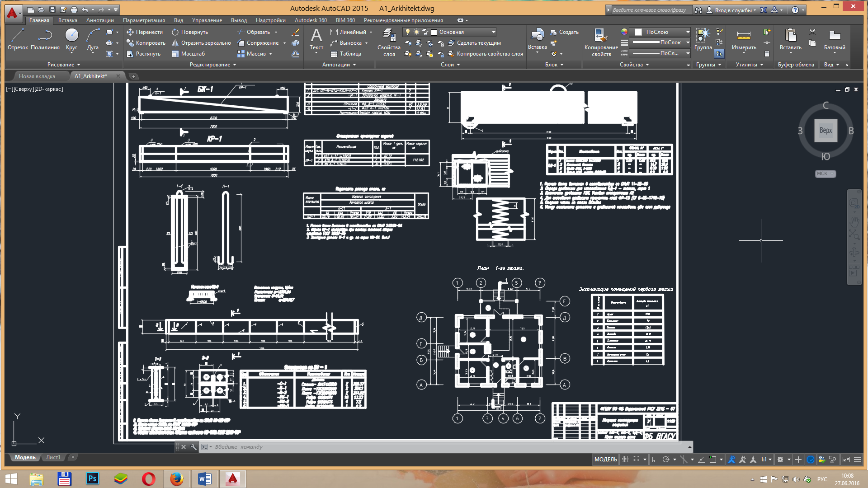The width and height of the screenshot is (868, 488).
Task: Open annotation scale 1:1 dropdown
Action: [766, 460]
